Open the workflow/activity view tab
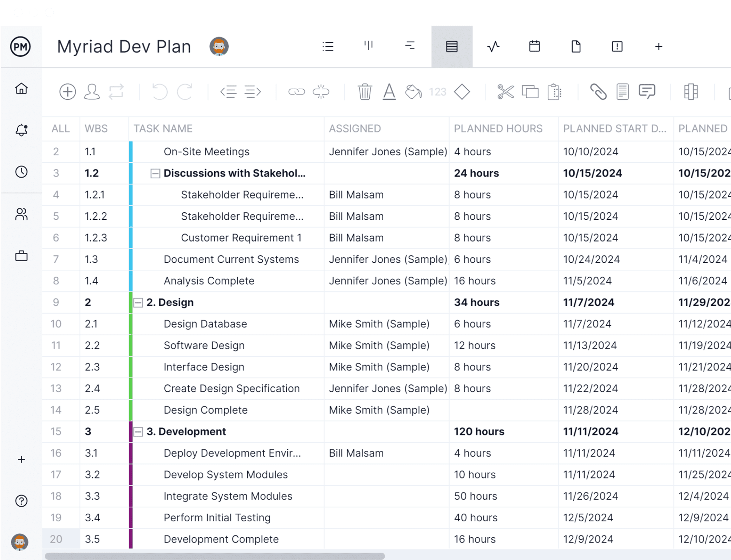The image size is (731, 560). [x=493, y=46]
